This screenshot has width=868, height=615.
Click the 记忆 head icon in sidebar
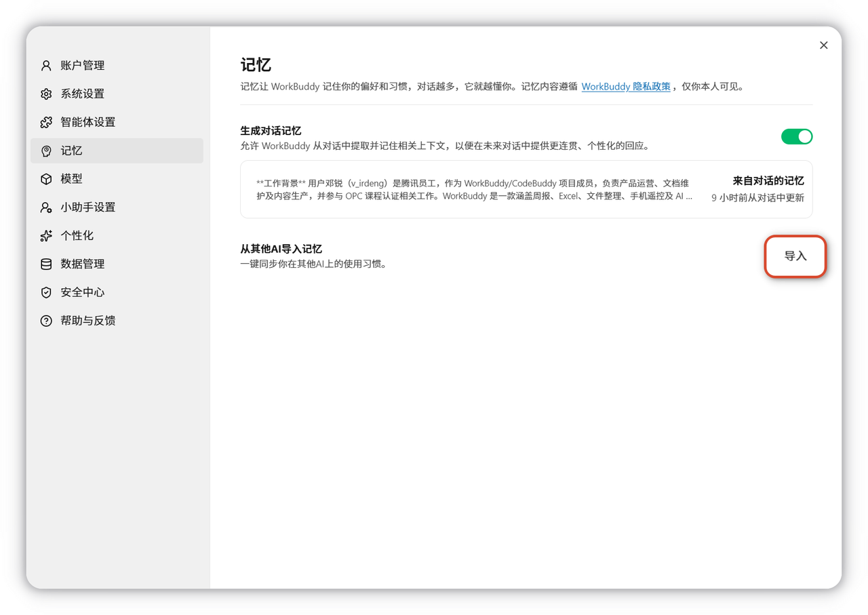point(46,151)
